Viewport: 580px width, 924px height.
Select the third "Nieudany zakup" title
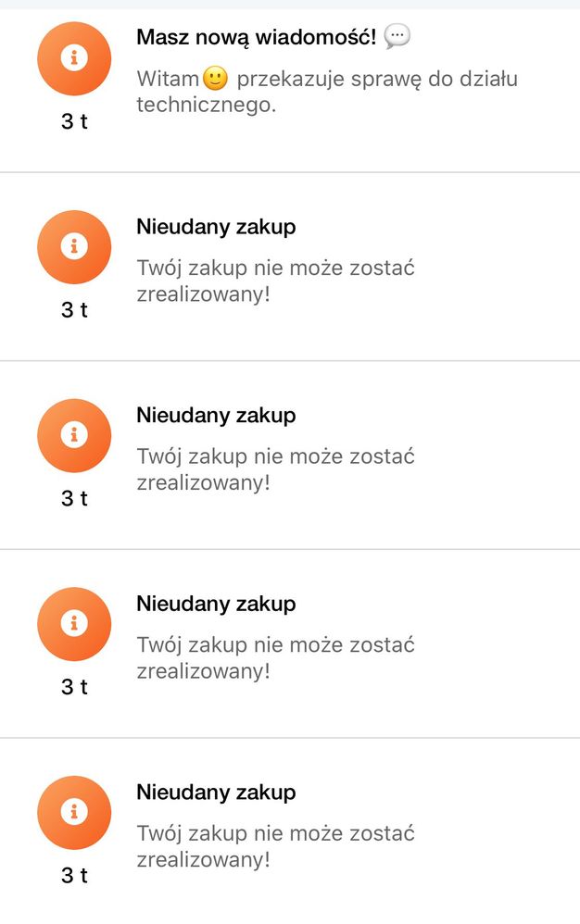(216, 604)
